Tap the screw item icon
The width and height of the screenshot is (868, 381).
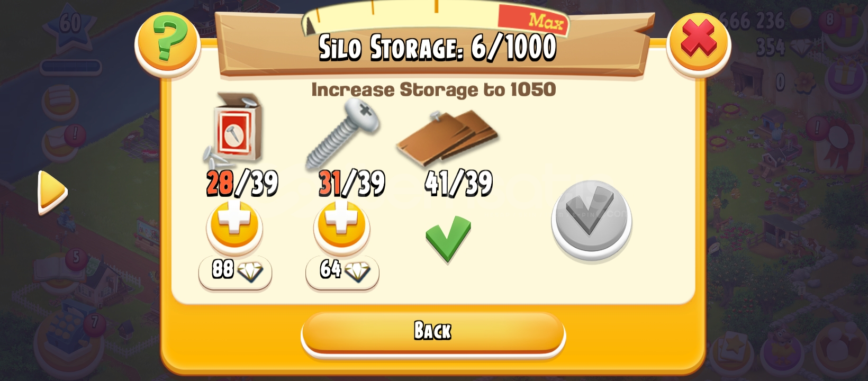coord(342,132)
